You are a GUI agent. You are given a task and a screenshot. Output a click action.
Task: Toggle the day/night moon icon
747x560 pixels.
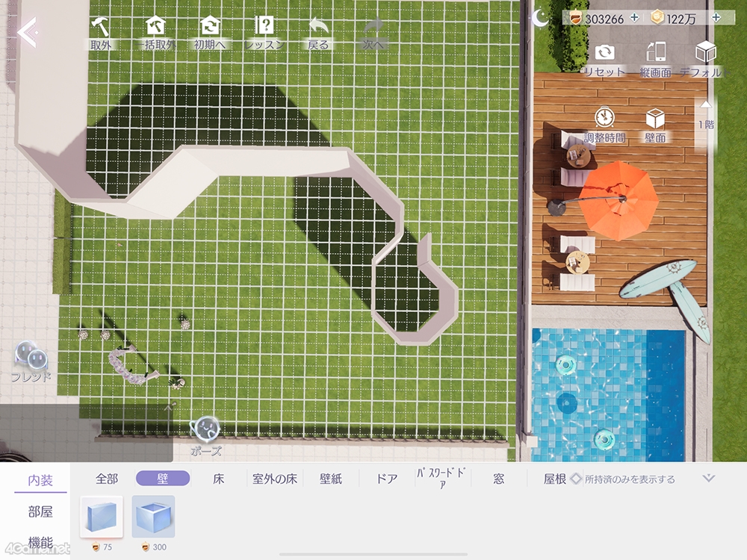point(540,18)
